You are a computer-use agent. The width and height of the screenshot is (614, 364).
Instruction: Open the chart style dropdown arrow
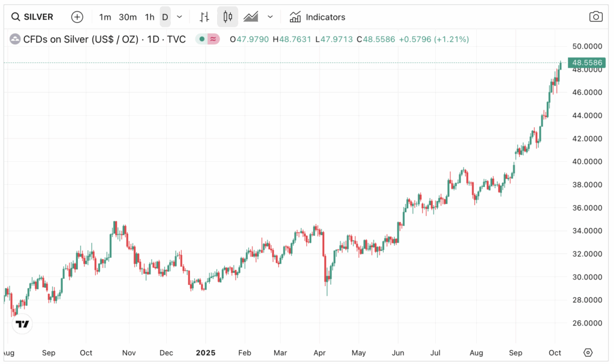coord(270,17)
